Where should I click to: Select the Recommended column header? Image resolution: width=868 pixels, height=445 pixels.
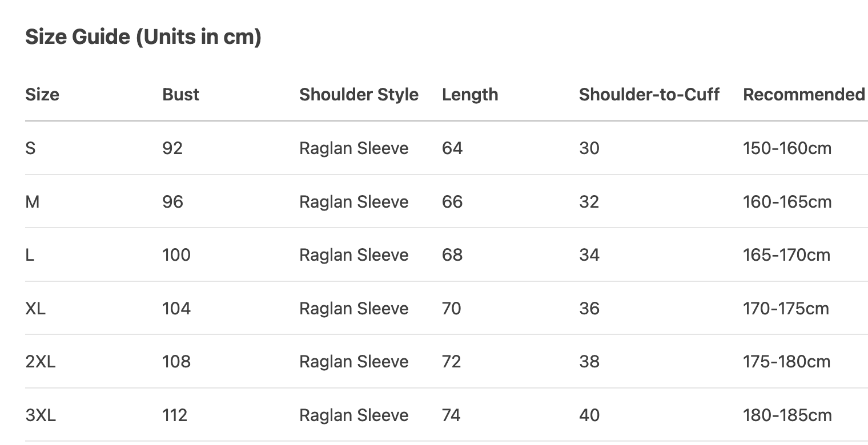click(803, 94)
